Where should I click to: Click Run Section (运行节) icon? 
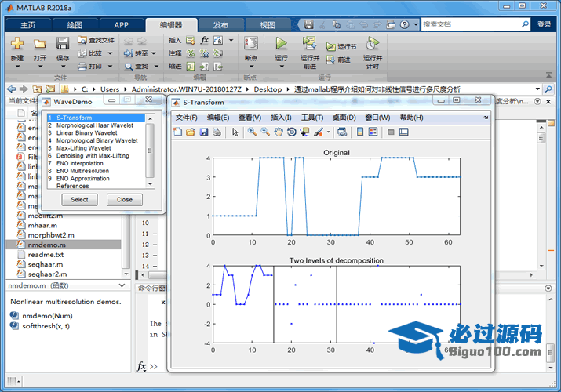[x=330, y=47]
